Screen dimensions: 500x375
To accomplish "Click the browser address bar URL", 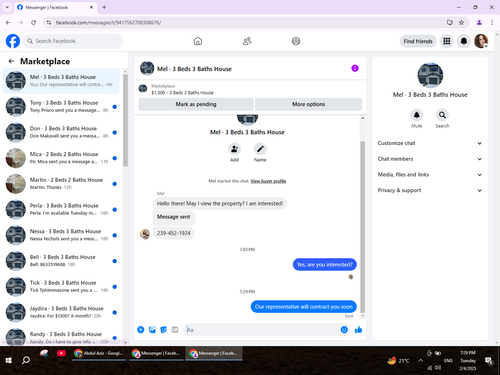I will point(108,22).
